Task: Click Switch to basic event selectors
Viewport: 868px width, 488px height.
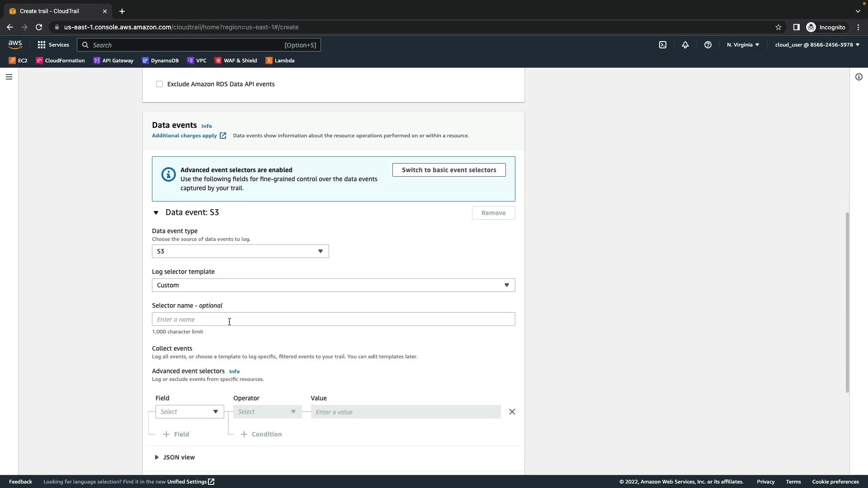Action: click(448, 170)
